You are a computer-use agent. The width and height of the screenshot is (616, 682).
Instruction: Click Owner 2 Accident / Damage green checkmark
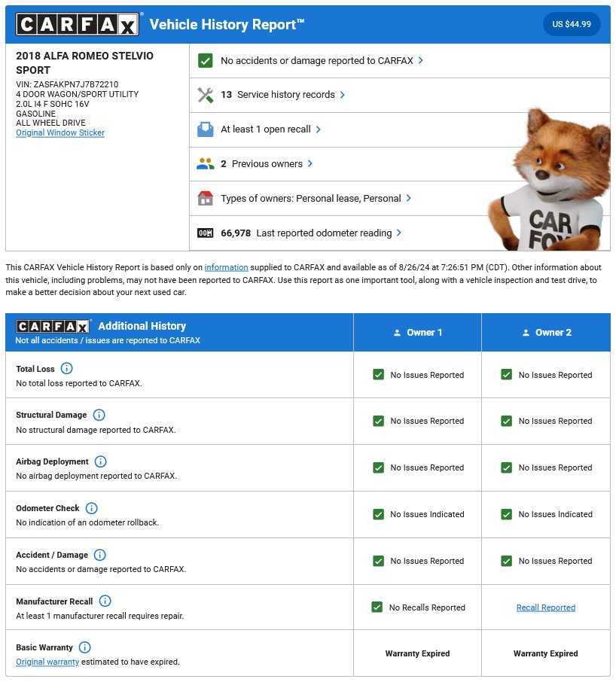click(506, 561)
